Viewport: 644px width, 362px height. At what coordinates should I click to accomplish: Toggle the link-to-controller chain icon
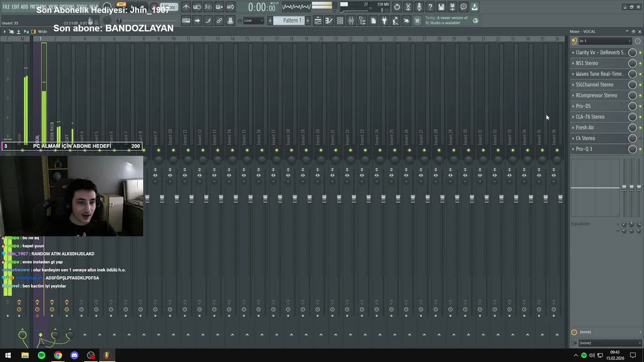coord(219,21)
